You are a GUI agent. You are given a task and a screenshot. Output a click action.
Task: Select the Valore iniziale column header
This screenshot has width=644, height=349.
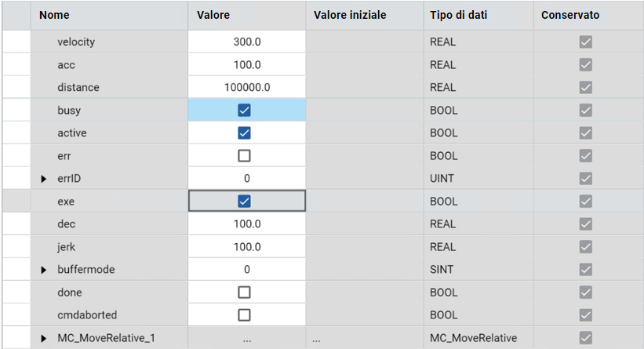349,15
